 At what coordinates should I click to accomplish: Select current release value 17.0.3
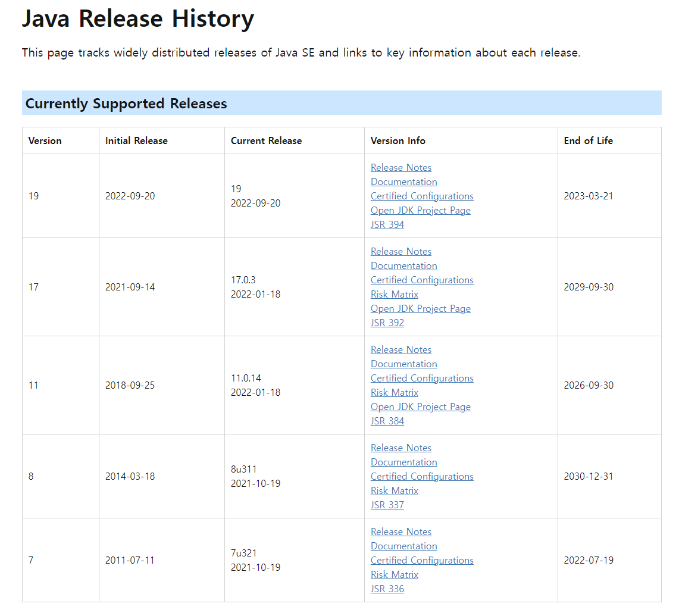point(243,280)
